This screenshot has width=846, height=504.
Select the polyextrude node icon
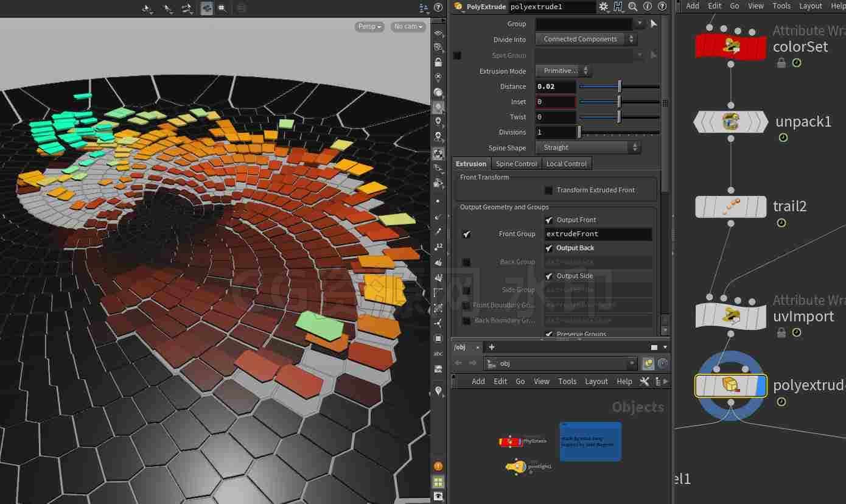coord(730,385)
